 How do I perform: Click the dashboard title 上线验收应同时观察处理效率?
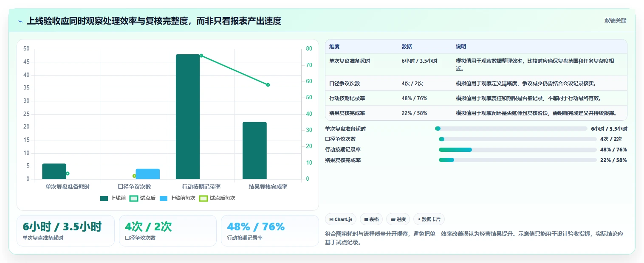(154, 21)
